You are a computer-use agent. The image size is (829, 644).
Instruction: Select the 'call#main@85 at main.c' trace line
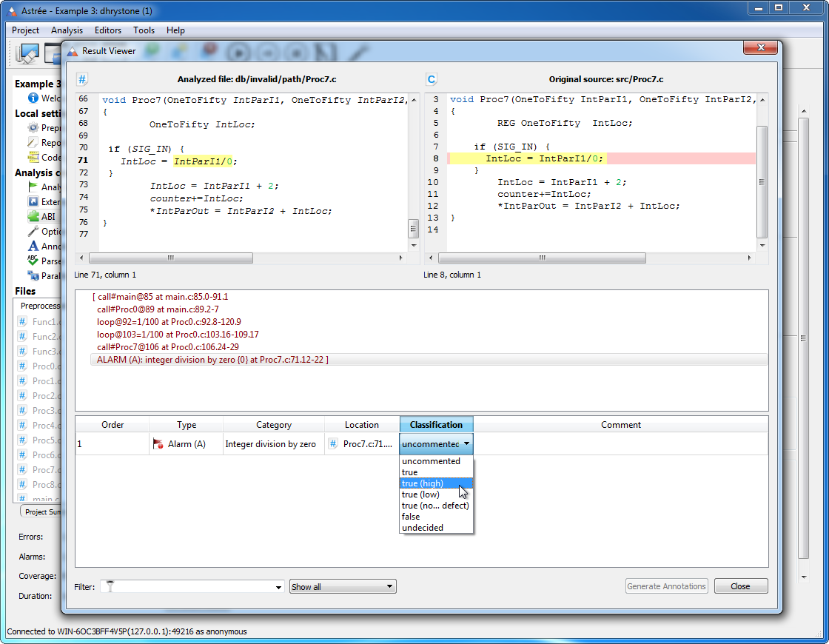(160, 297)
